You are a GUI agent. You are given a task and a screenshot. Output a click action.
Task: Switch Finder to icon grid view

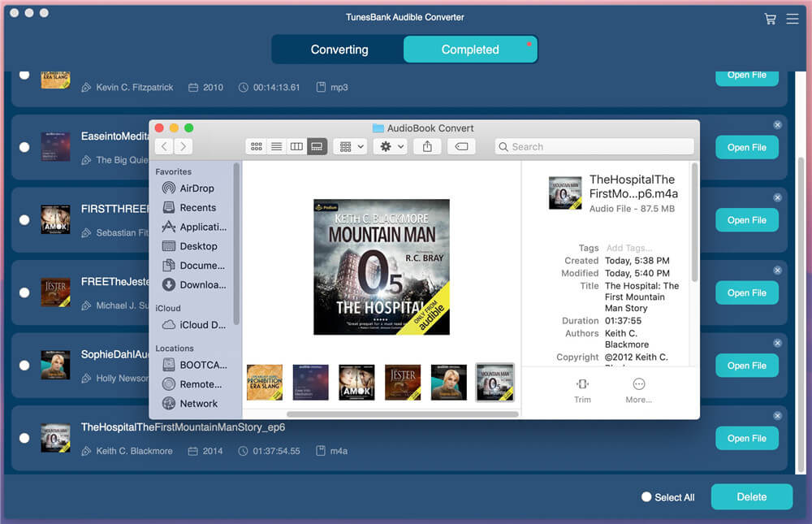pyautogui.click(x=256, y=146)
